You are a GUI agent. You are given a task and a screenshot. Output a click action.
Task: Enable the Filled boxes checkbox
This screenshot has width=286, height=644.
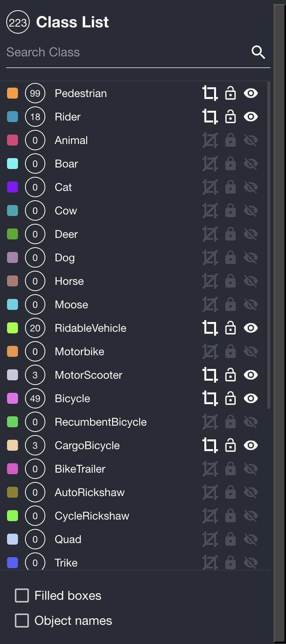22,595
